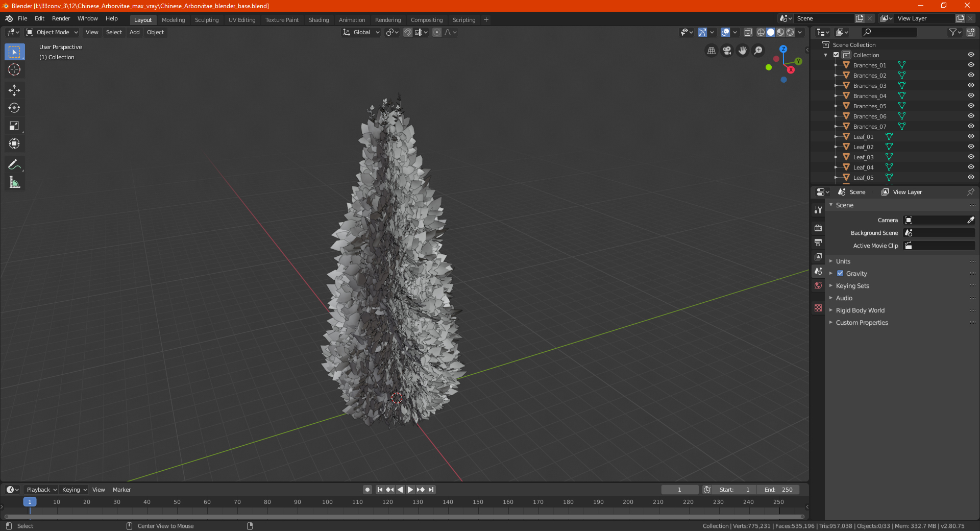Open the Texture properties tab

click(x=818, y=308)
